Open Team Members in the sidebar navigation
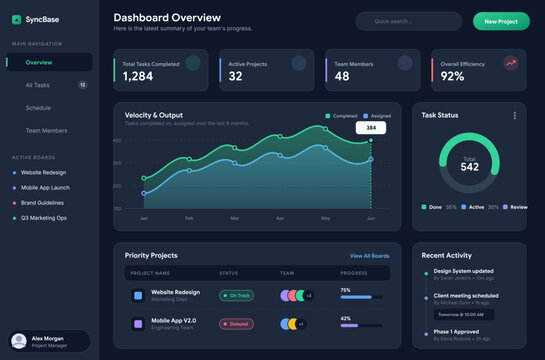Image resolution: width=545 pixels, height=360 pixels. pos(49,131)
